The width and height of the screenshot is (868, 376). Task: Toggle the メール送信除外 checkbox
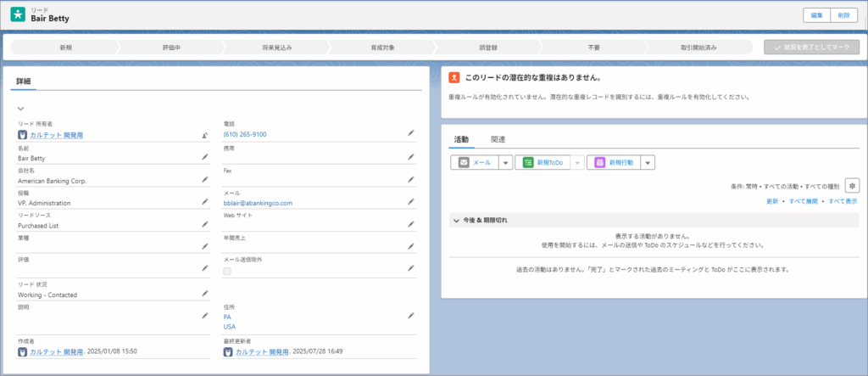coord(227,271)
